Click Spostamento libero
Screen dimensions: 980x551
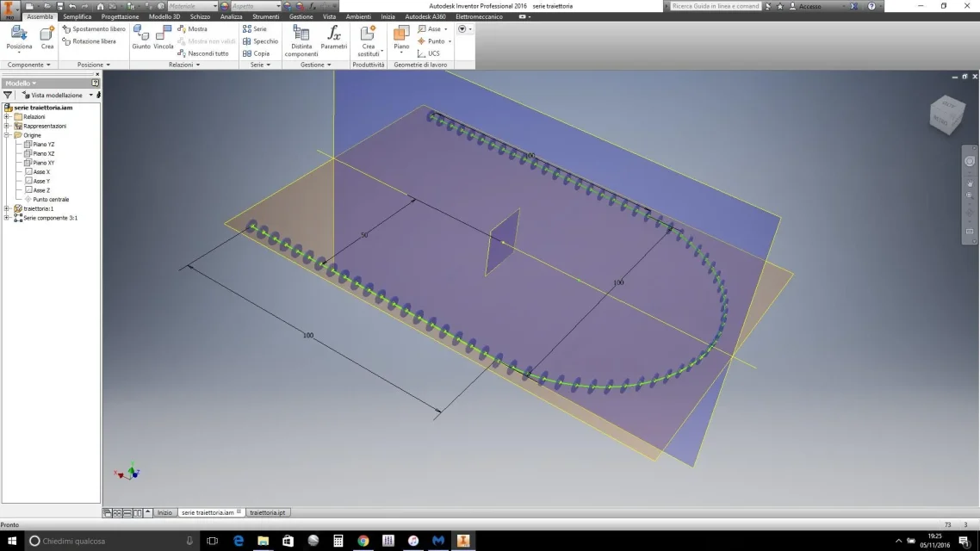click(x=94, y=28)
